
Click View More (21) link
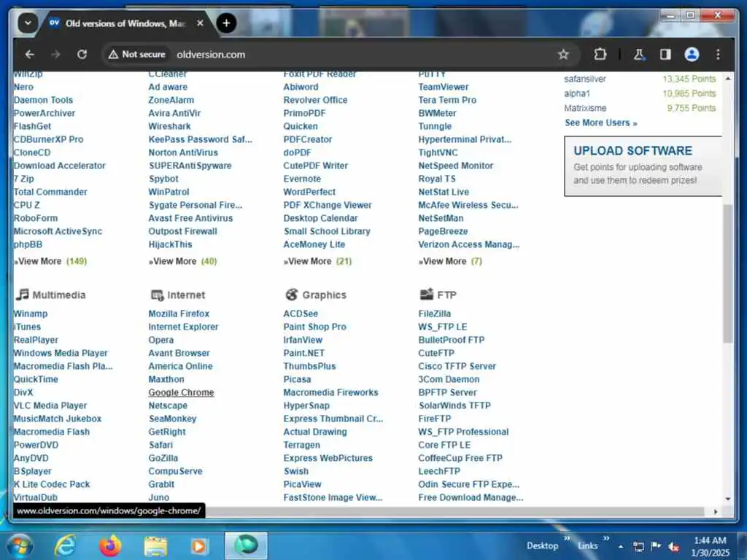pos(318,262)
